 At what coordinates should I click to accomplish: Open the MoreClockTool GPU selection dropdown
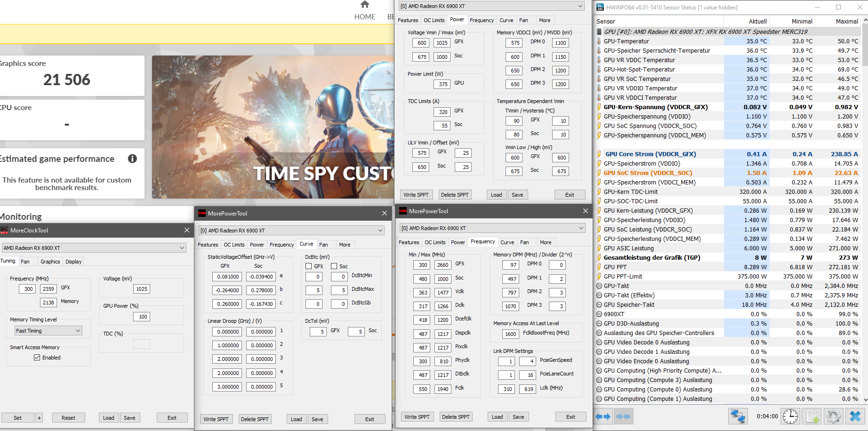coord(94,248)
